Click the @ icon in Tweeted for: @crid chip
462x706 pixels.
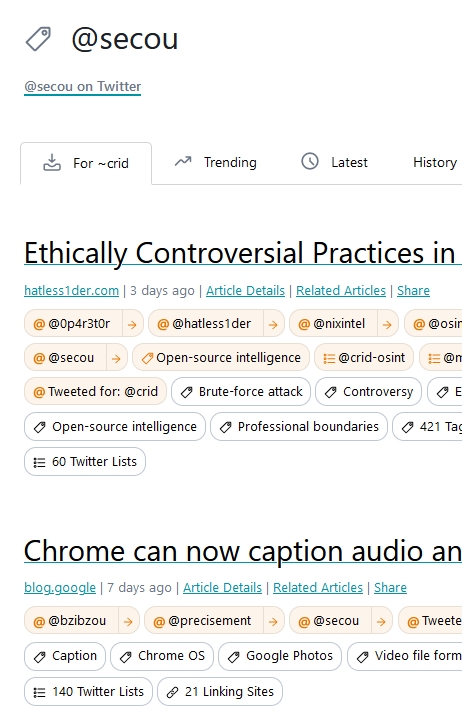39,392
